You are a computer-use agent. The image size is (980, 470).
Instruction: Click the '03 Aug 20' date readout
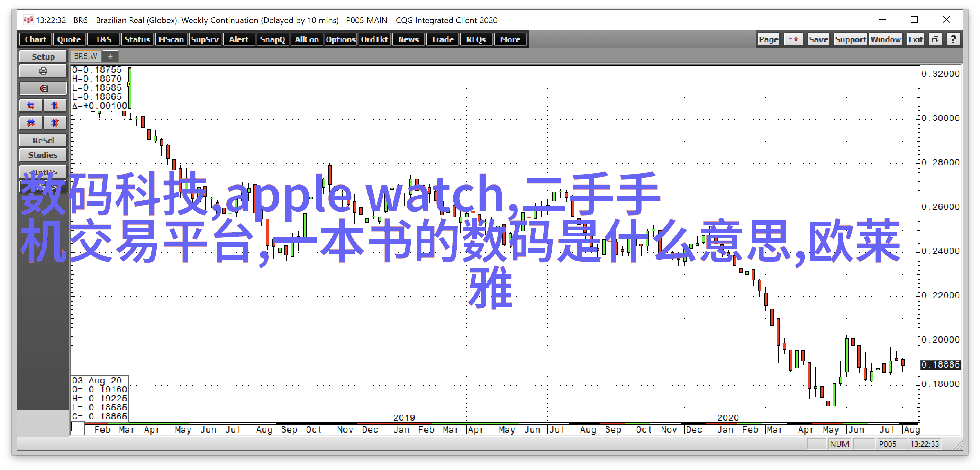97,381
